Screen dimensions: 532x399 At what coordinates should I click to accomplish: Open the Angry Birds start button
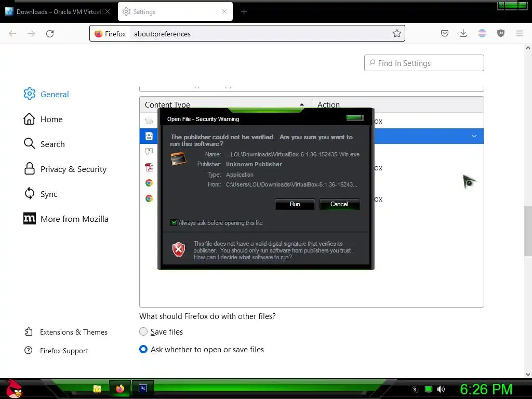click(x=14, y=389)
